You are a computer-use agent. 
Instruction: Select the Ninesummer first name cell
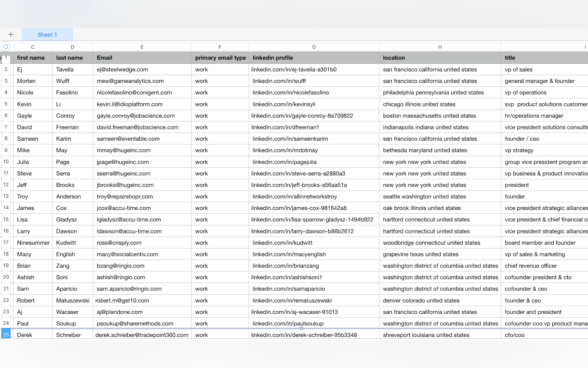33,243
